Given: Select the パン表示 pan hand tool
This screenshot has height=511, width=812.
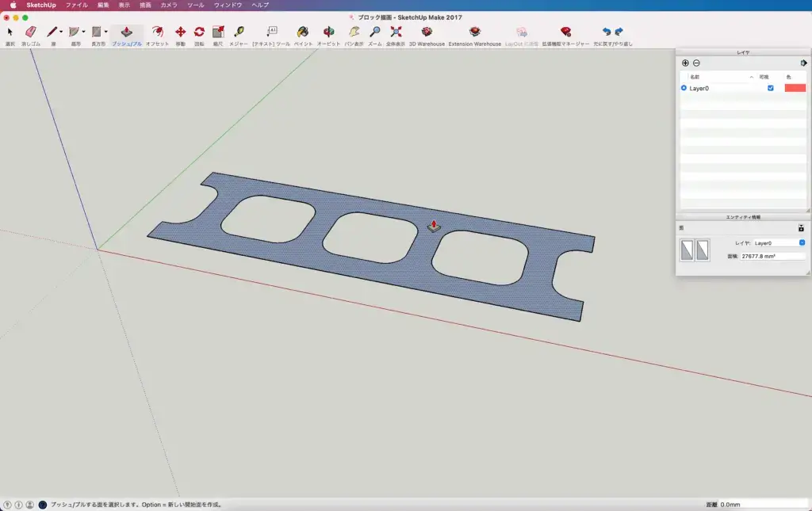Looking at the screenshot, I should (x=354, y=32).
